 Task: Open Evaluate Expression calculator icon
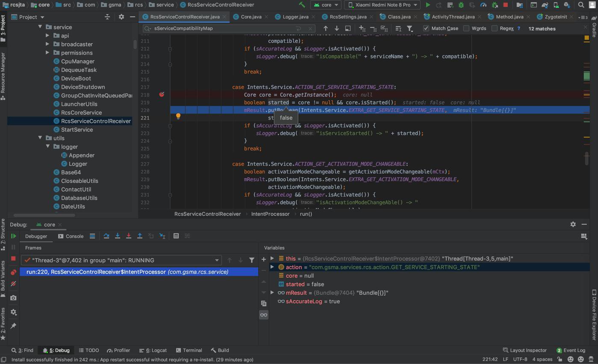176,236
